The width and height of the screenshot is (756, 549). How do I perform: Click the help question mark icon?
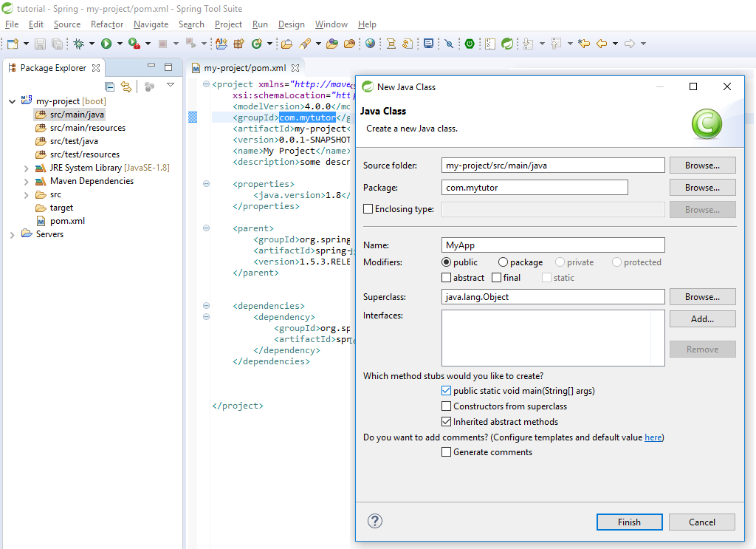pos(375,521)
